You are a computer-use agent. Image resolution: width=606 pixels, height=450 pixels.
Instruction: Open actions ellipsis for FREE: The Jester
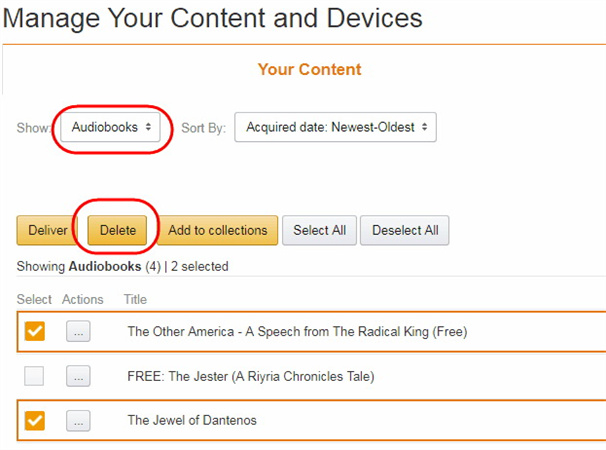click(78, 376)
